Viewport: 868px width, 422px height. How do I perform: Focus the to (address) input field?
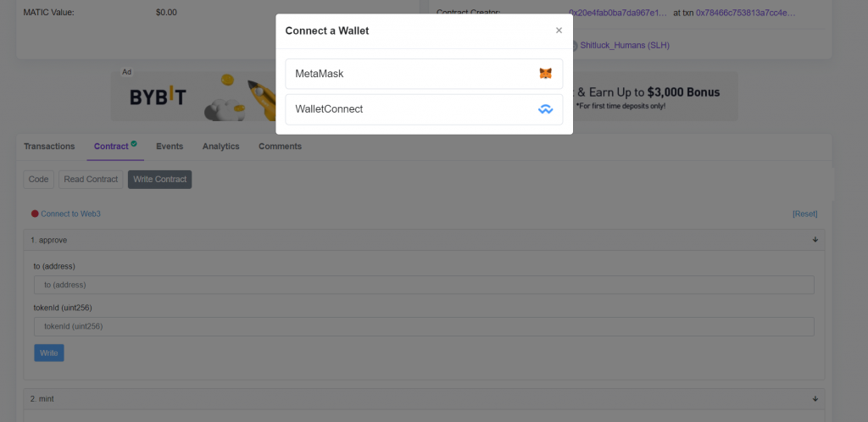point(424,285)
